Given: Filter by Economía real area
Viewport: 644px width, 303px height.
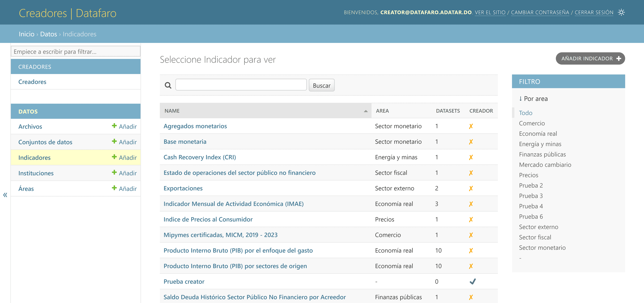Looking at the screenshot, I should [x=538, y=134].
